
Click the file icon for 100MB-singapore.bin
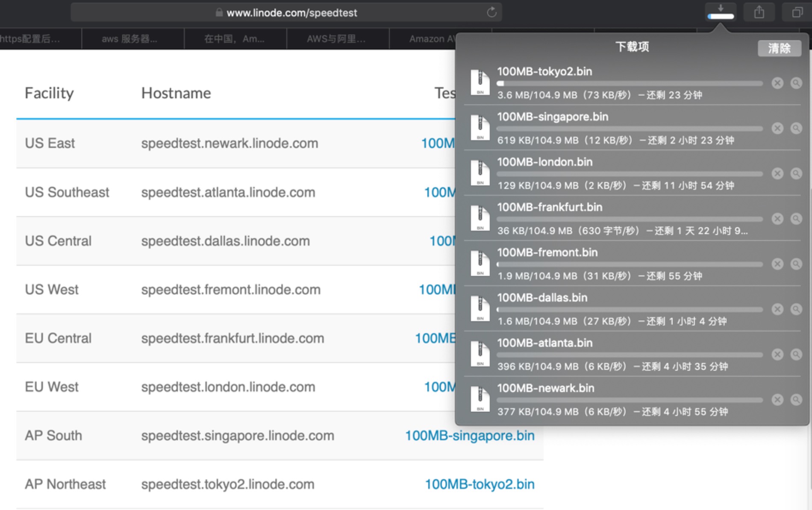[x=480, y=128]
